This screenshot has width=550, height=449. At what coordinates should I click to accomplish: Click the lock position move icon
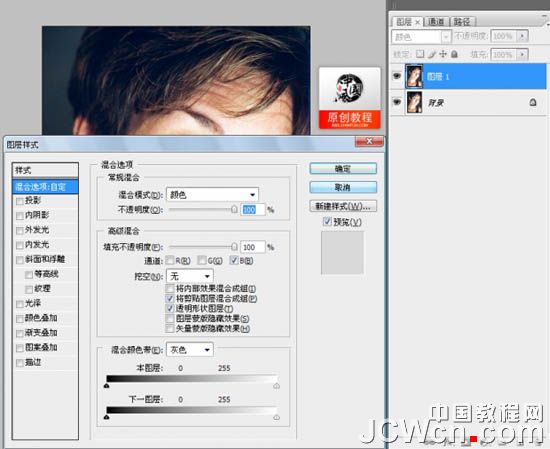(443, 54)
